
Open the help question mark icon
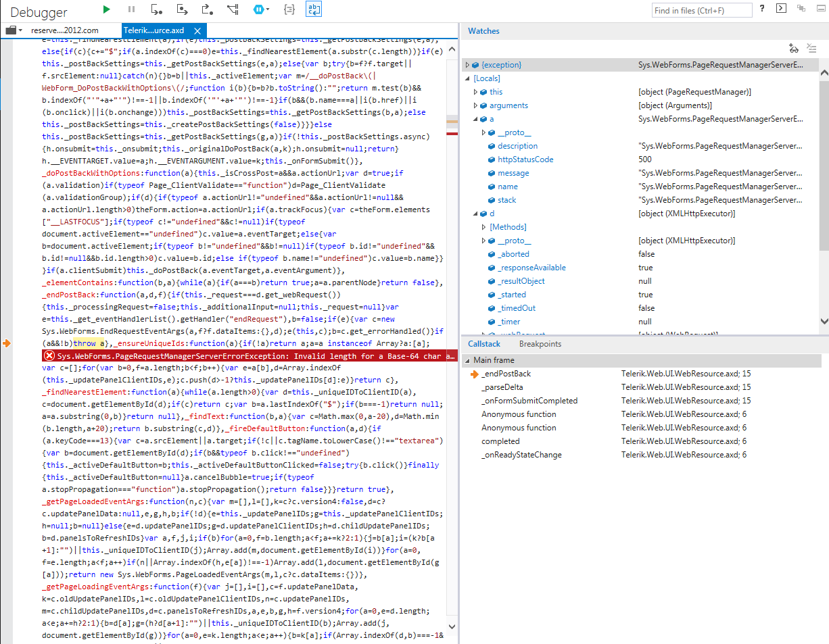[762, 9]
